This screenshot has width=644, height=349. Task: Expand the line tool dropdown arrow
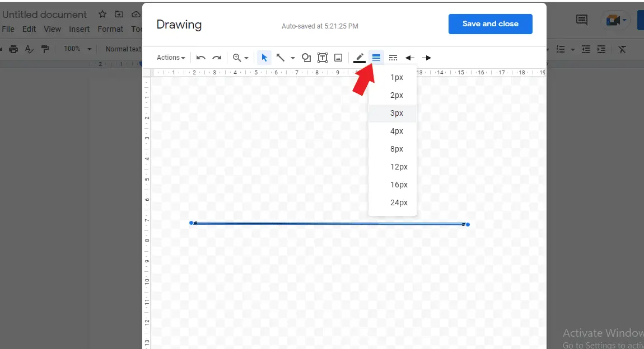292,57
